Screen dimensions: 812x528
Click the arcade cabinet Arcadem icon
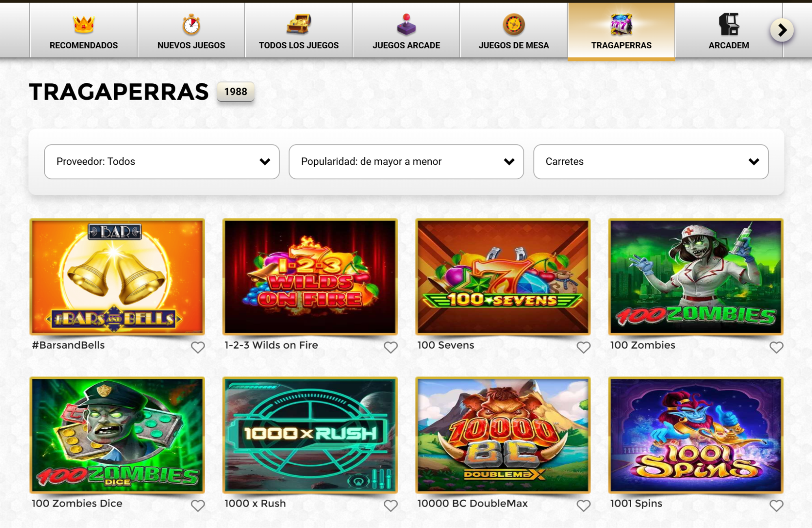click(729, 24)
